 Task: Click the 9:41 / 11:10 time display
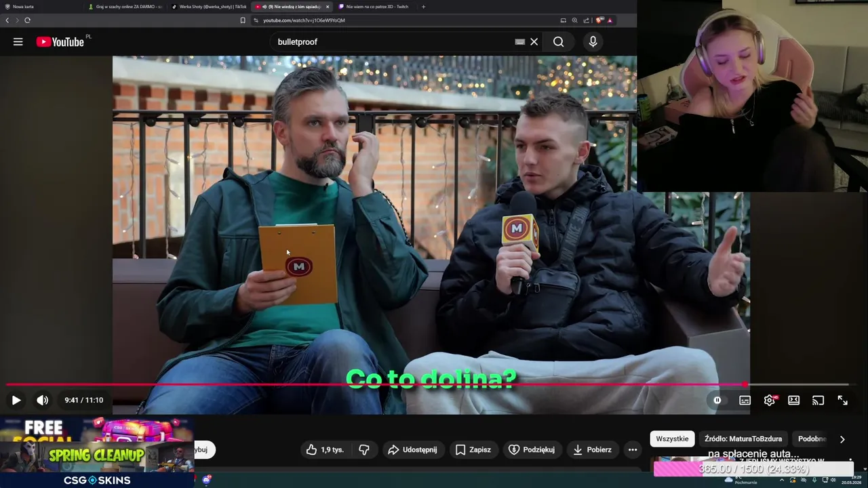click(x=84, y=401)
